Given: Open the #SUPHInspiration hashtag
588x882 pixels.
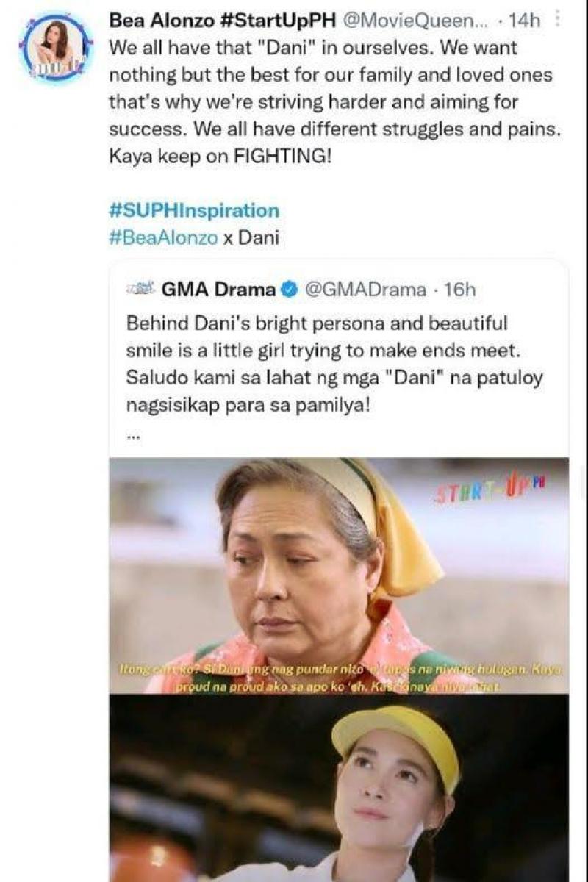Looking at the screenshot, I should pyautogui.click(x=194, y=211).
